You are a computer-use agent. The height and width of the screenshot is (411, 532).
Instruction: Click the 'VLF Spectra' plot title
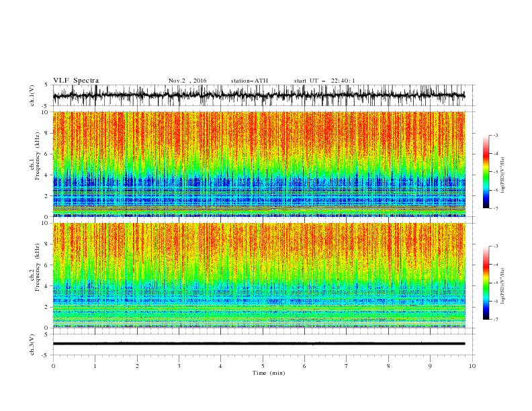click(76, 81)
